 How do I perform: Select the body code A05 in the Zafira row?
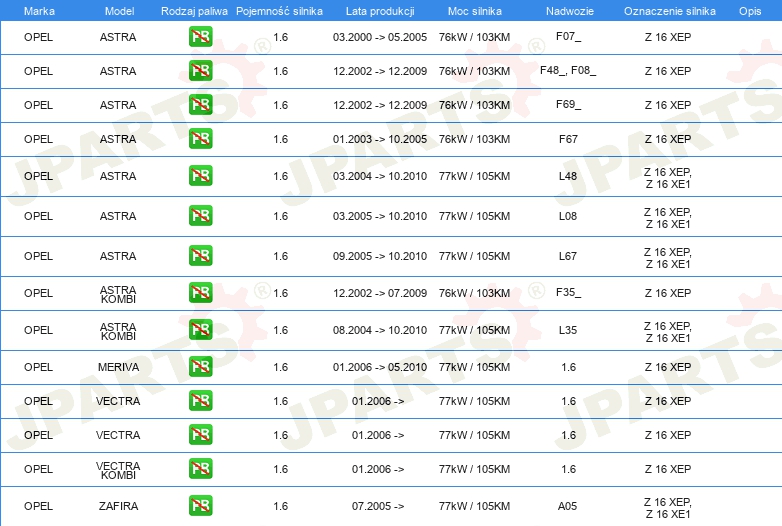pyautogui.click(x=568, y=506)
